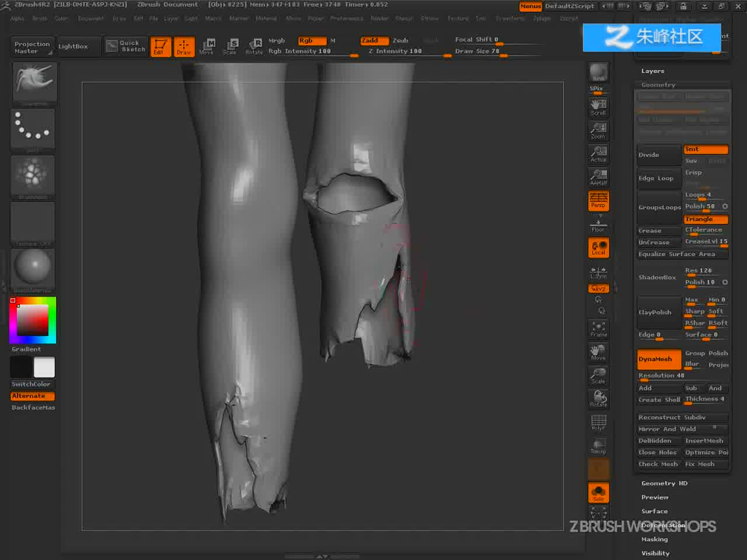Open the Transform menu
Screen dimensions: 747x560
tap(509, 18)
